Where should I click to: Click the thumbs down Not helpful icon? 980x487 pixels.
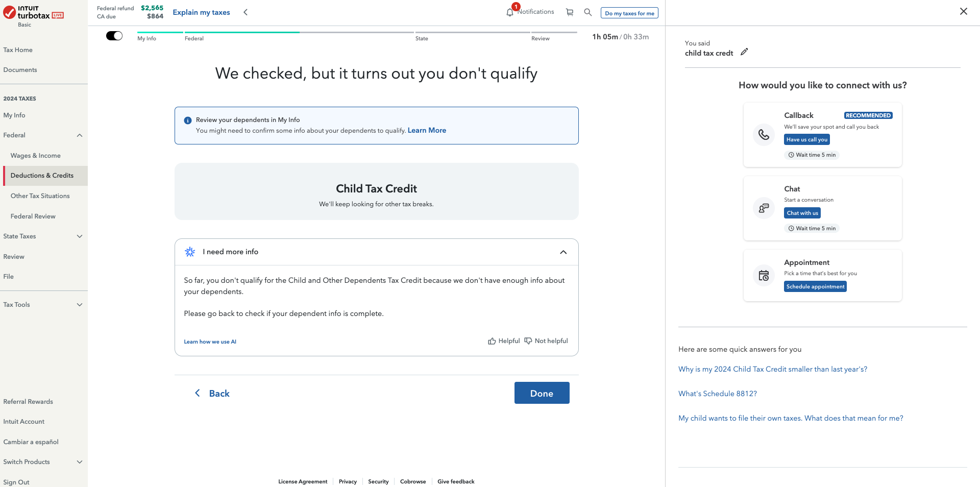[528, 341]
